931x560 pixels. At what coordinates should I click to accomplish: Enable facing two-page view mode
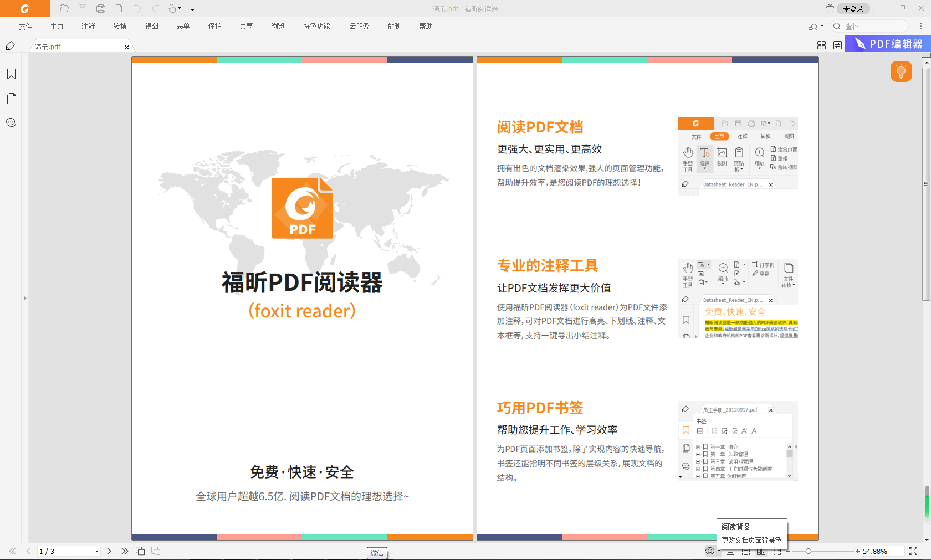coord(762,551)
